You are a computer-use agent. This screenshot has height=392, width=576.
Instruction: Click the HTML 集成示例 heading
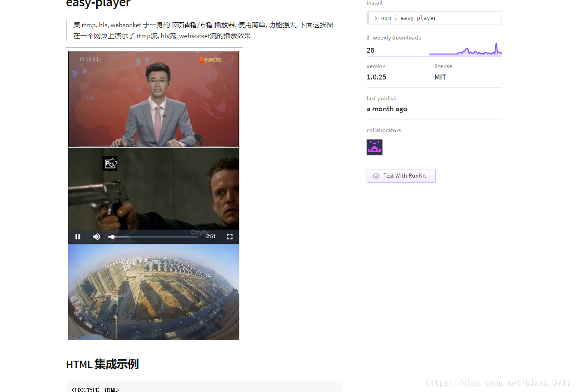[102, 364]
